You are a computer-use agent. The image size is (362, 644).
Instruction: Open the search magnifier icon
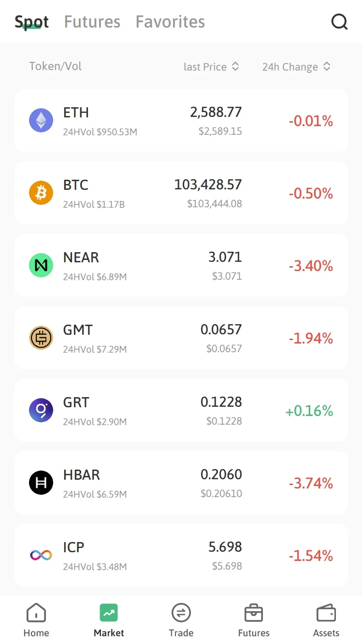tap(339, 22)
